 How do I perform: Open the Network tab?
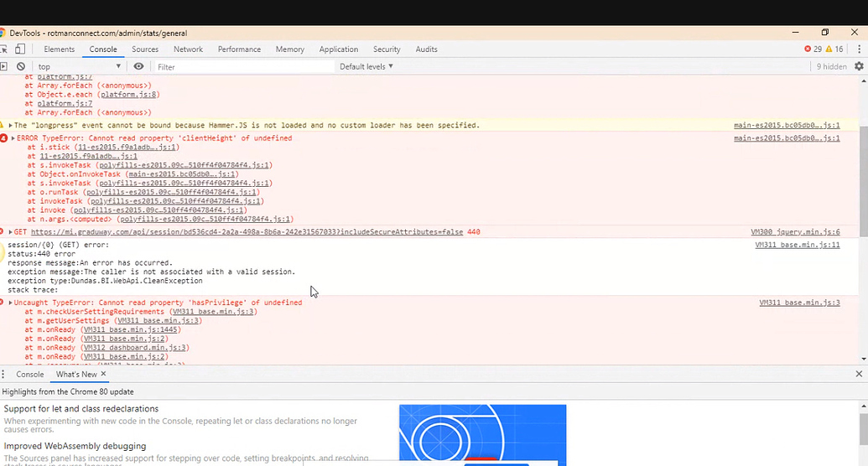(188, 49)
